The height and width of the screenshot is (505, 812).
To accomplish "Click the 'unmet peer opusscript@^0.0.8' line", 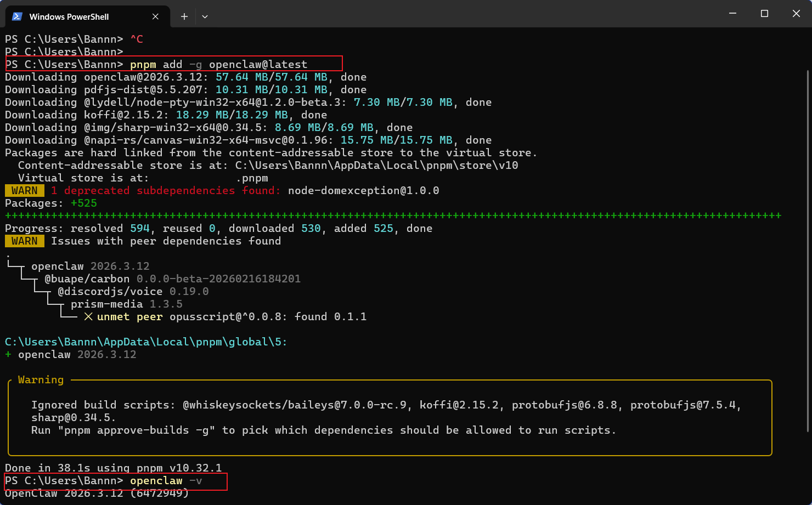I will point(225,316).
